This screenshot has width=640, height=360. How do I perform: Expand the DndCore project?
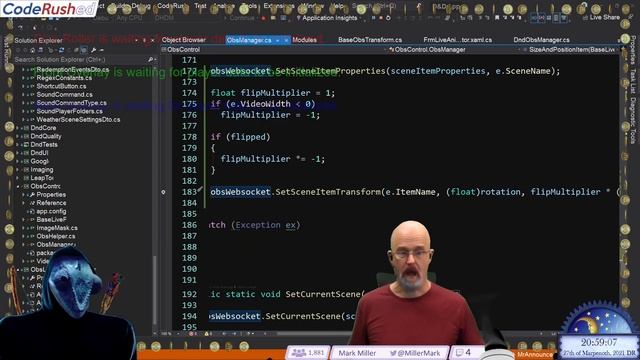coord(18,128)
